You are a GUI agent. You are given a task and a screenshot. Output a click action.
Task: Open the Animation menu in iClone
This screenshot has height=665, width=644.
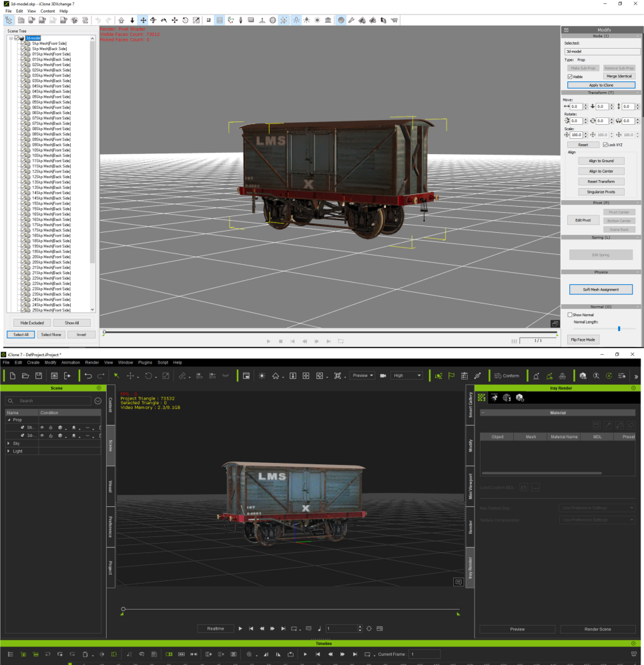71,363
